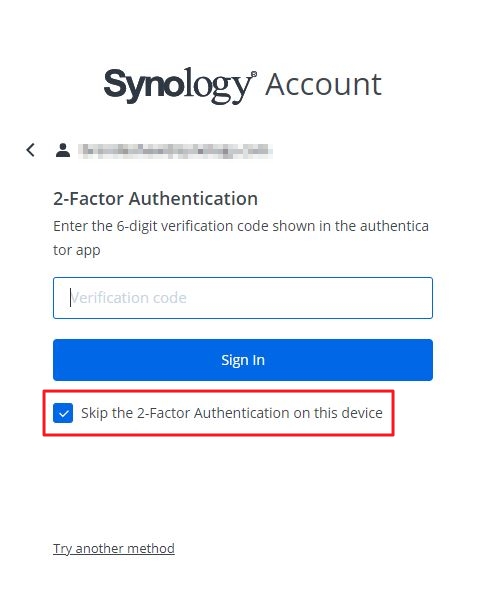Click the word 'method' in the bottom link
The height and width of the screenshot is (593, 491).
(x=150, y=548)
